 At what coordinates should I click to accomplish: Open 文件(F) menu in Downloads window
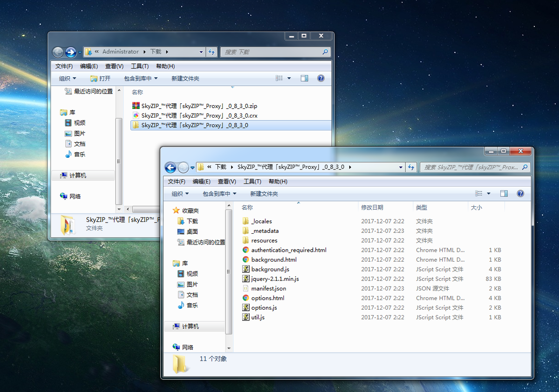[x=64, y=66]
